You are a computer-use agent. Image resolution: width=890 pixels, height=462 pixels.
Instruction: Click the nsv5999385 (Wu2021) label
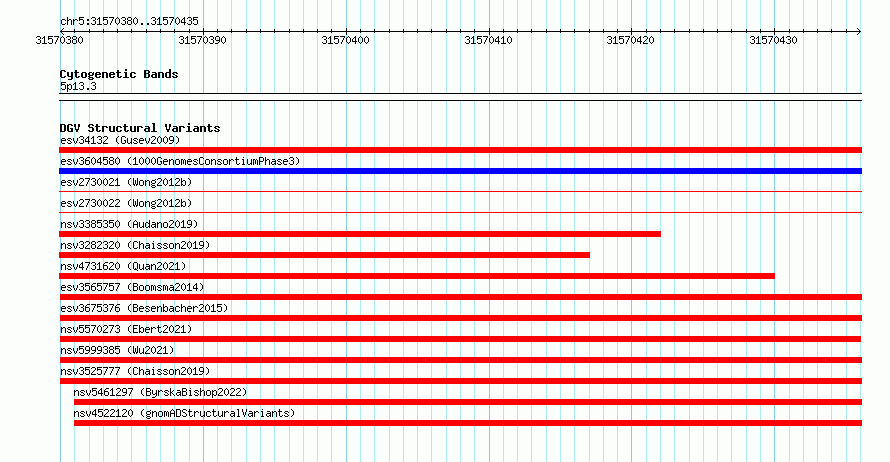[x=117, y=350]
